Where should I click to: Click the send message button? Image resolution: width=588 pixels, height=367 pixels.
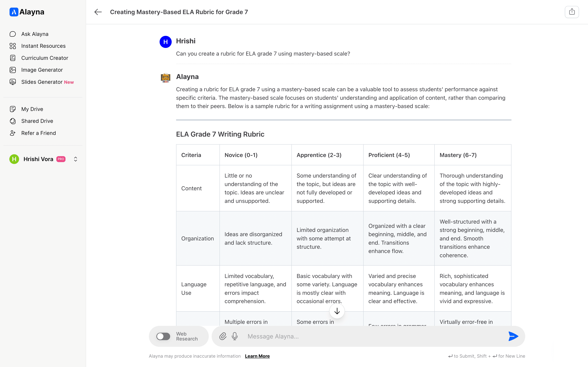(x=514, y=336)
